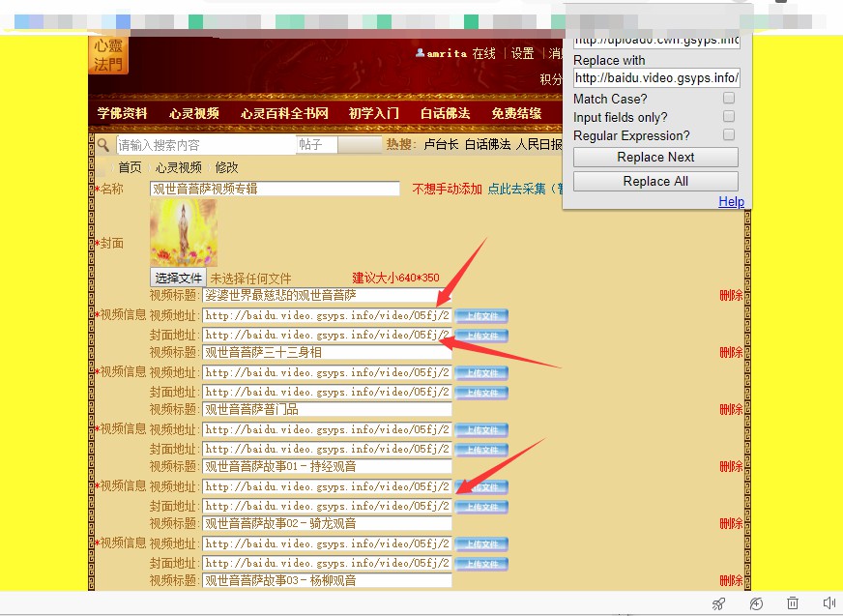Viewport: 843px width, 616px height.
Task: Click the Replace All button
Action: pyautogui.click(x=655, y=181)
